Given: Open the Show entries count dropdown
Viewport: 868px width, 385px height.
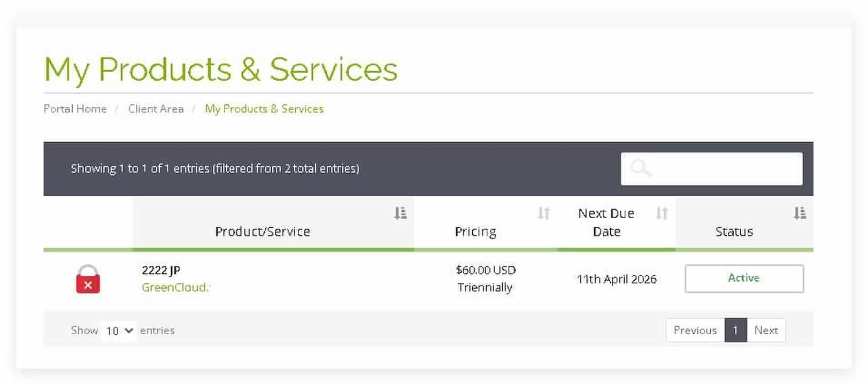Looking at the screenshot, I should 119,330.
